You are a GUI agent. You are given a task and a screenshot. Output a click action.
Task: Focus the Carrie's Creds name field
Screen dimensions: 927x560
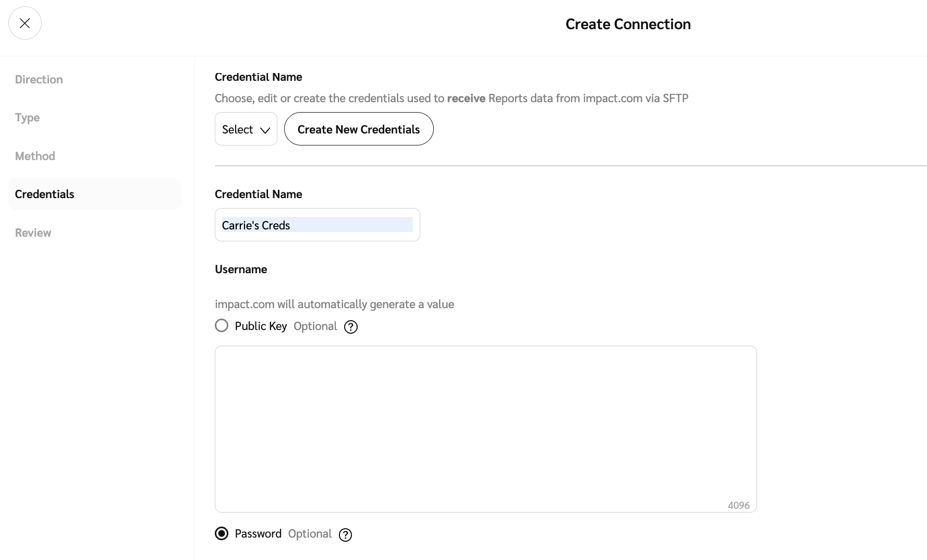click(x=317, y=225)
